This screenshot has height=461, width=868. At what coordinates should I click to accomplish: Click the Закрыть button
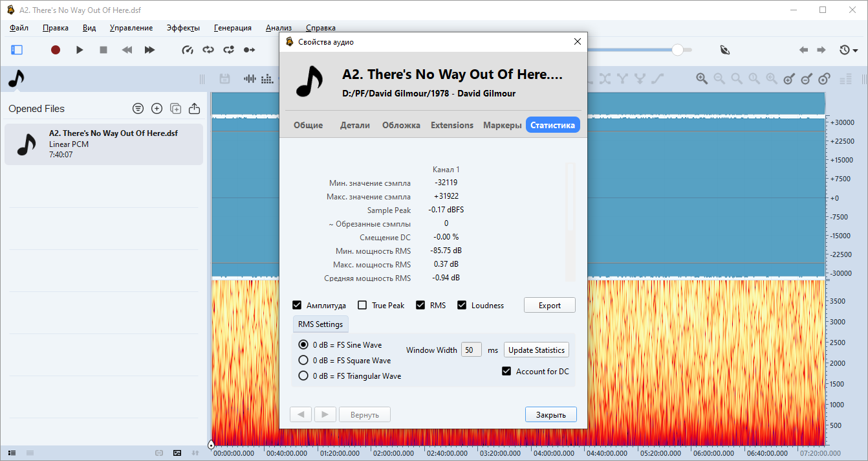pos(550,414)
